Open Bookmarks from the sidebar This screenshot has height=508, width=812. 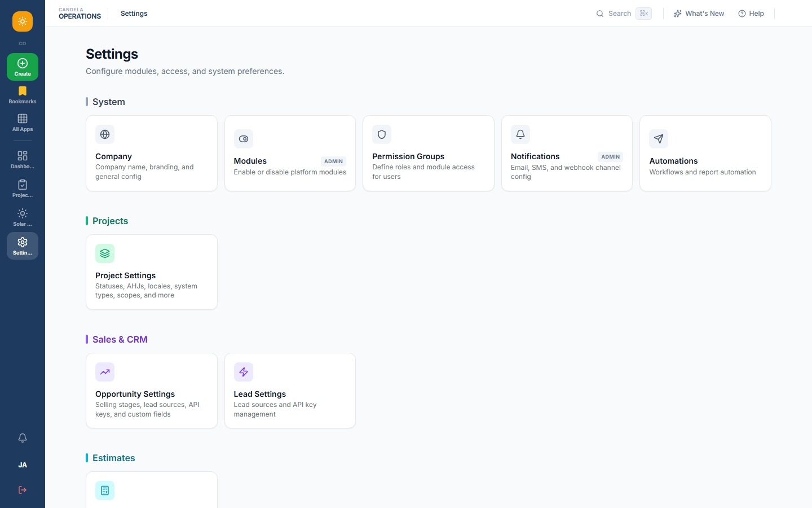pyautogui.click(x=23, y=95)
